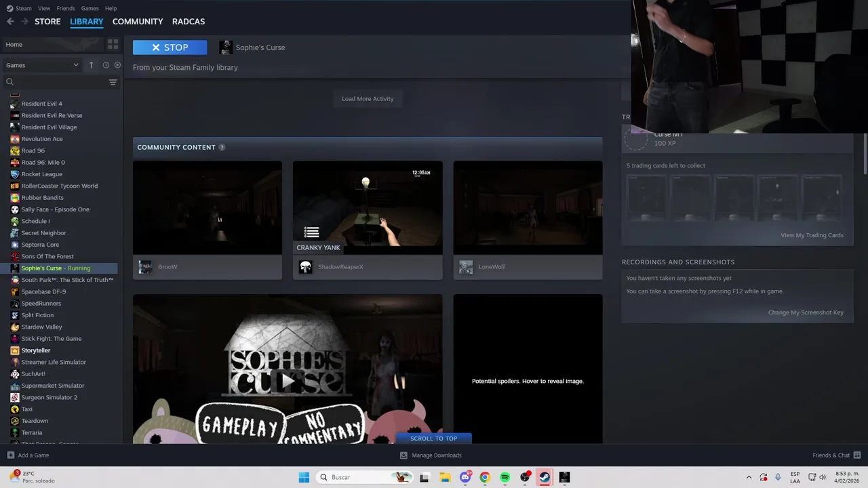Screen dimensions: 868x488
Task: Open the CRANKY YANK screenshot thumbnail
Action: 368,207
